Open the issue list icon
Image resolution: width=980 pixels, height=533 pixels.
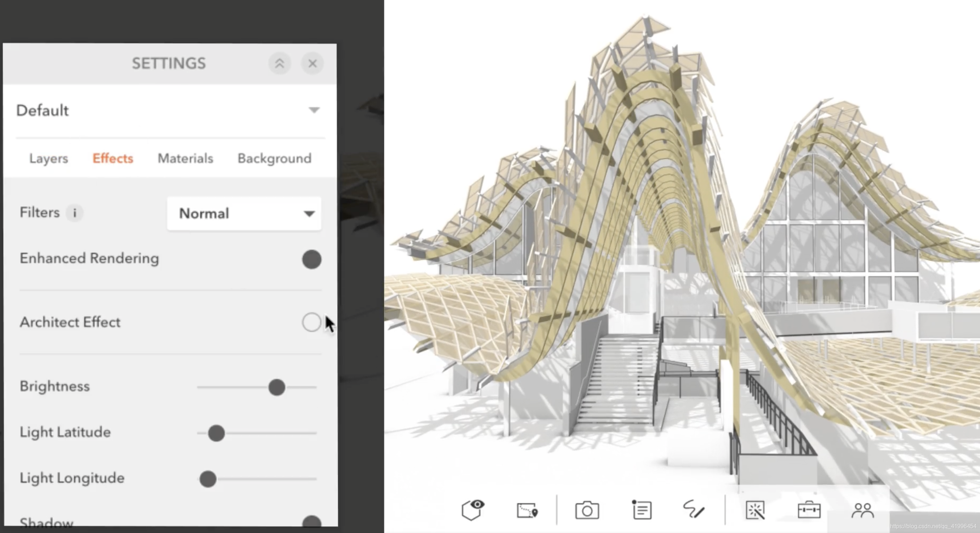642,510
